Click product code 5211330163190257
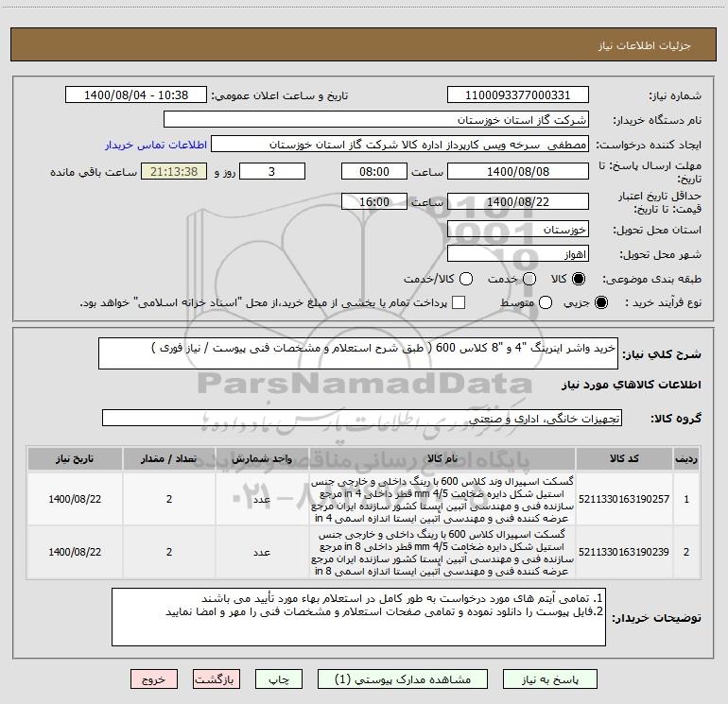Screen dimensions: 728x704 click(x=624, y=499)
